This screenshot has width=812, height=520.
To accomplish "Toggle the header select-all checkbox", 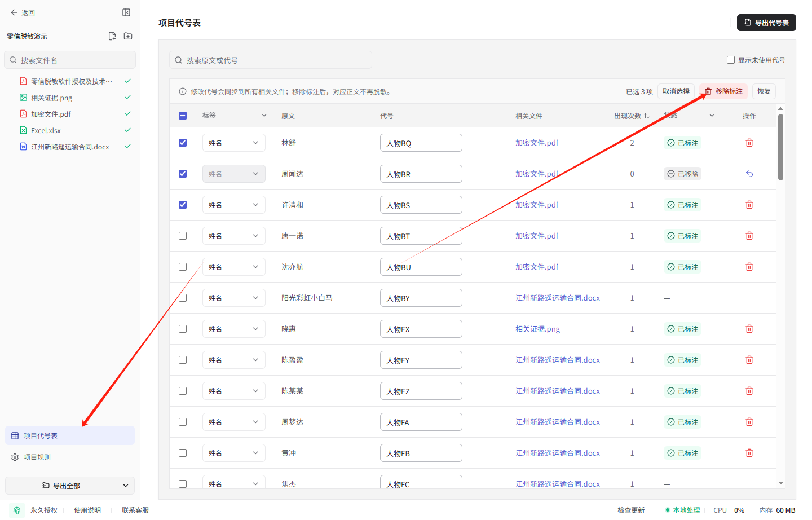I will [183, 116].
